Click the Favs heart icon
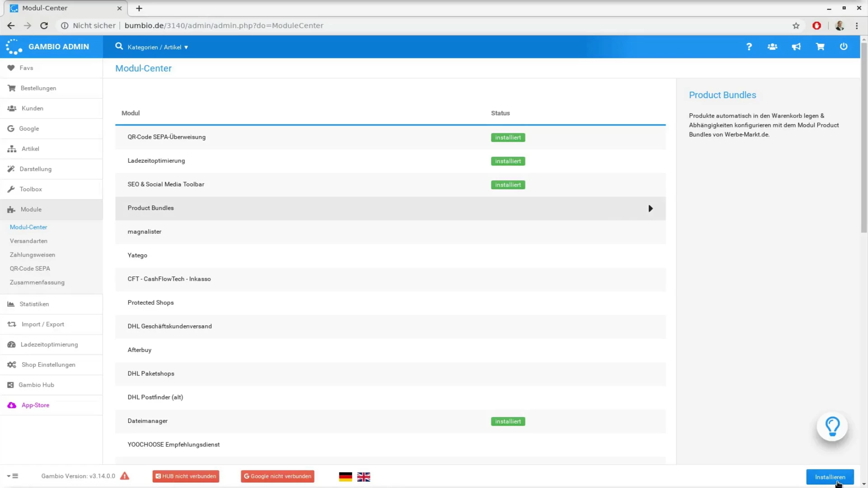Image resolution: width=868 pixels, height=488 pixels. tap(11, 68)
